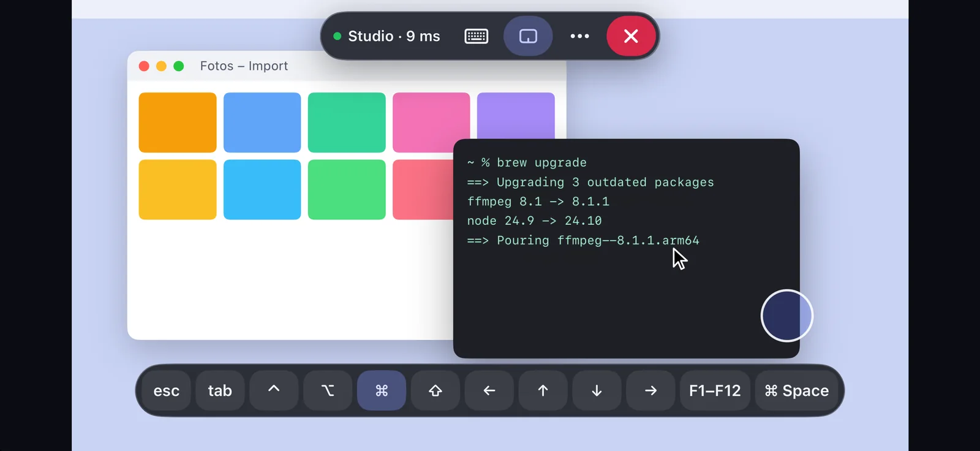Image resolution: width=980 pixels, height=451 pixels.
Task: Tap the ⌘ Space shortcut button
Action: point(796,390)
